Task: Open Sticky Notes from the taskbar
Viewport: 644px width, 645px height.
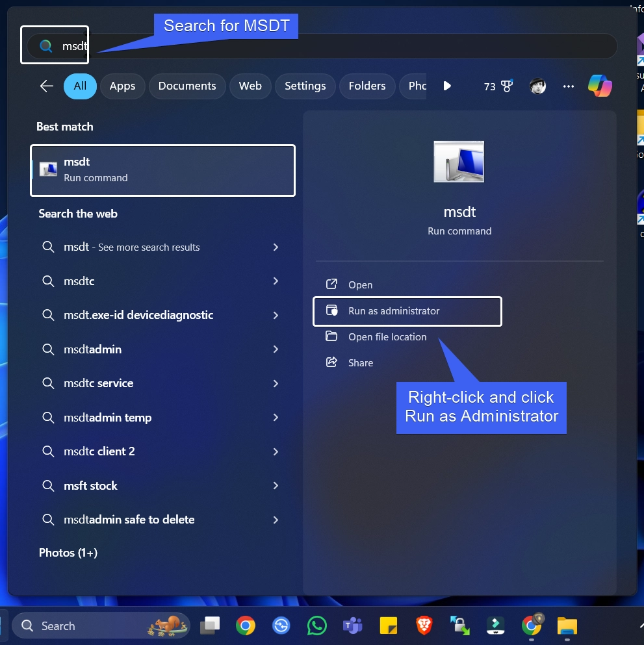Action: point(388,626)
